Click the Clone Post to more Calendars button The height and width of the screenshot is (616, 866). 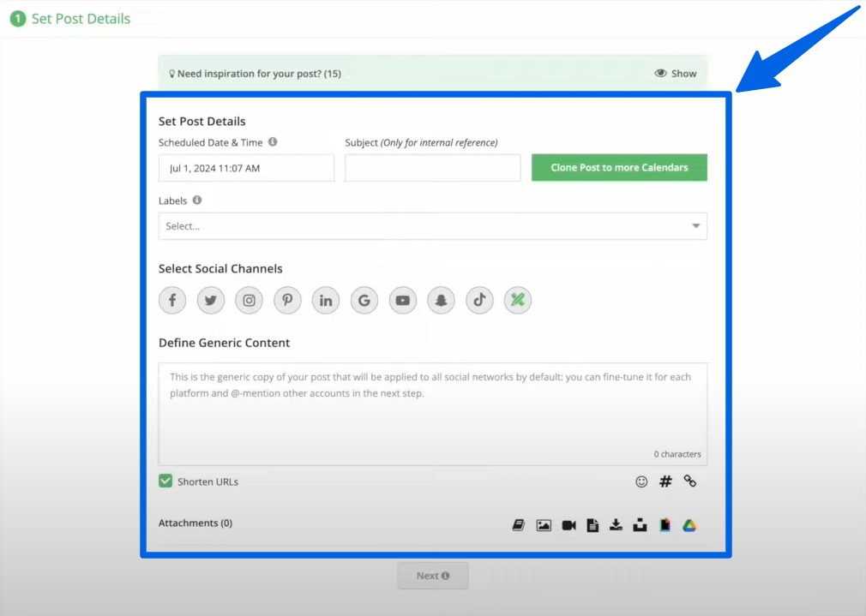coord(619,168)
